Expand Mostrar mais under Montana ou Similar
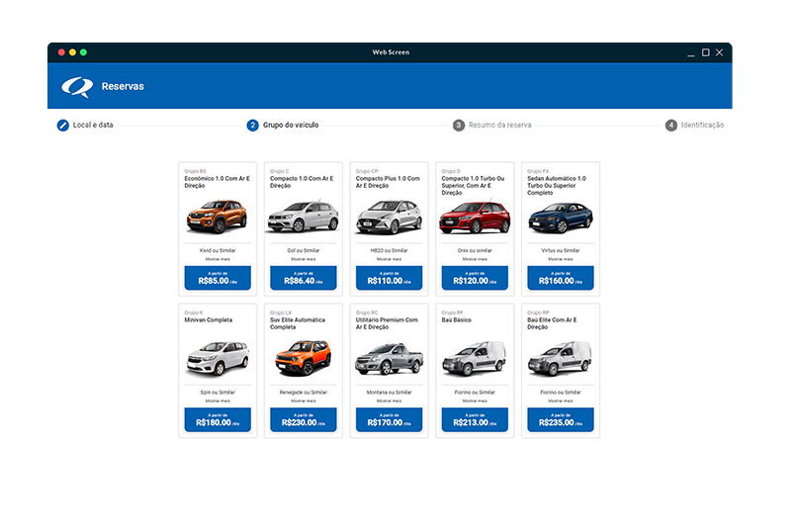This screenshot has width=791, height=532. [389, 401]
